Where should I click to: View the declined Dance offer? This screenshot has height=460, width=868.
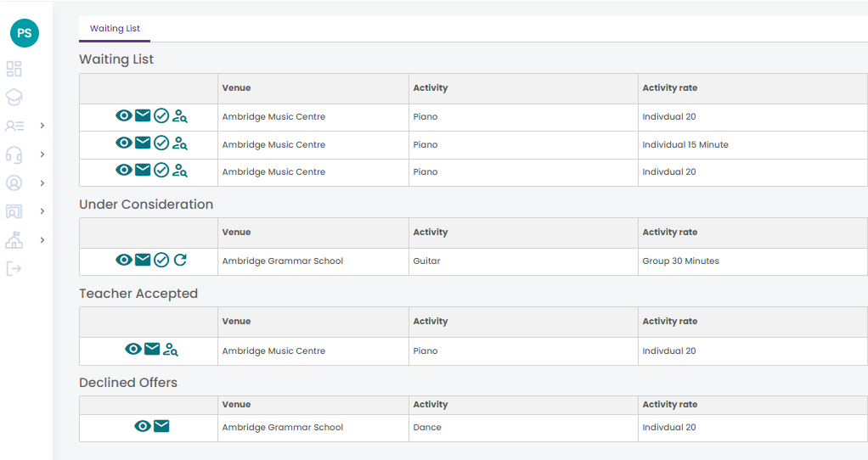[143, 426]
